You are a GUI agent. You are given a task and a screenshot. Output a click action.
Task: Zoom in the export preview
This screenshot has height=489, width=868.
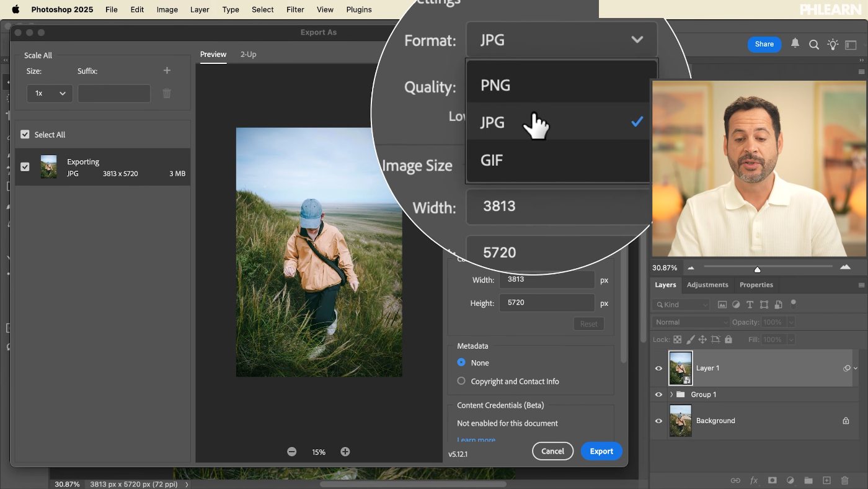pos(345,452)
